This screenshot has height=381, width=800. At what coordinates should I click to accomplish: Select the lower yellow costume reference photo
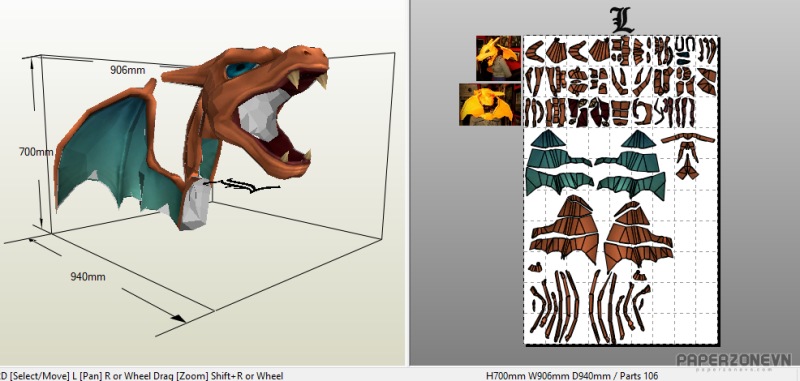point(490,105)
